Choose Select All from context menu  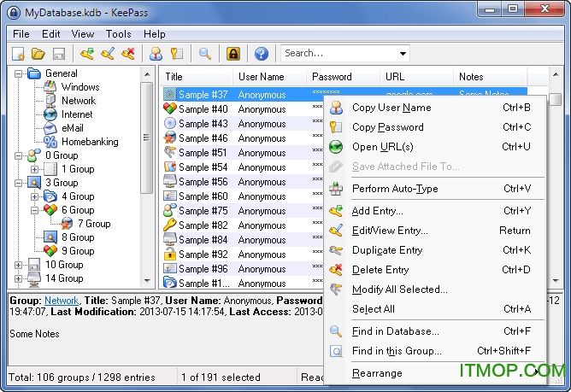click(x=435, y=309)
